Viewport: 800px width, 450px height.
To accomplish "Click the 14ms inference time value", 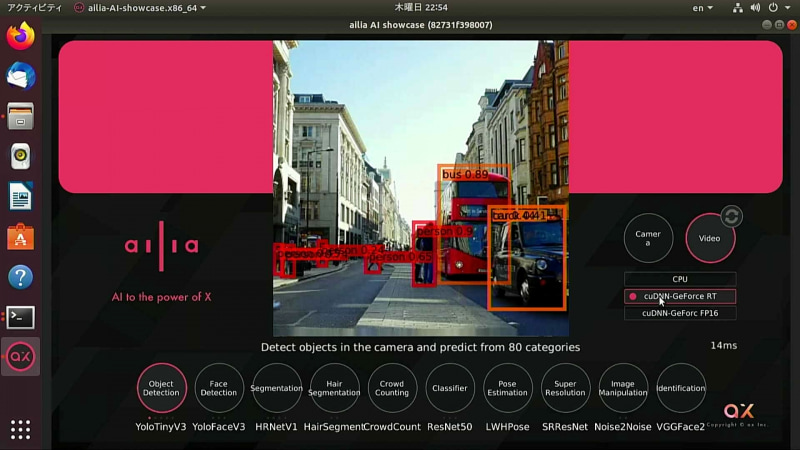I will (x=723, y=345).
